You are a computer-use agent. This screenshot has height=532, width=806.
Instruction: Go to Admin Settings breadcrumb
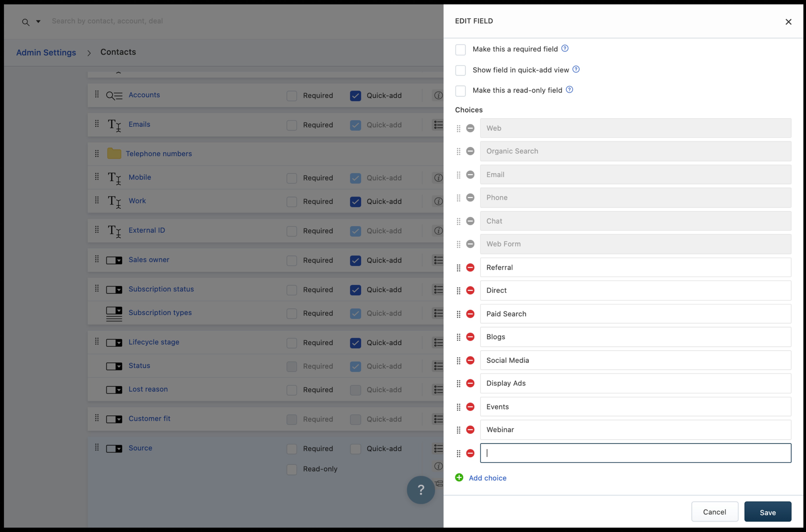point(46,52)
